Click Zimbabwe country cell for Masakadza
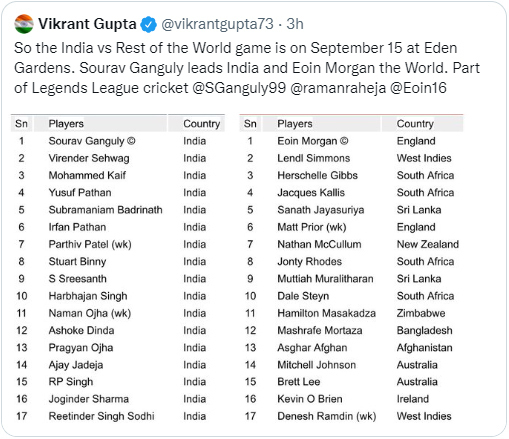Viewport: 509px width, 439px height. tap(421, 313)
